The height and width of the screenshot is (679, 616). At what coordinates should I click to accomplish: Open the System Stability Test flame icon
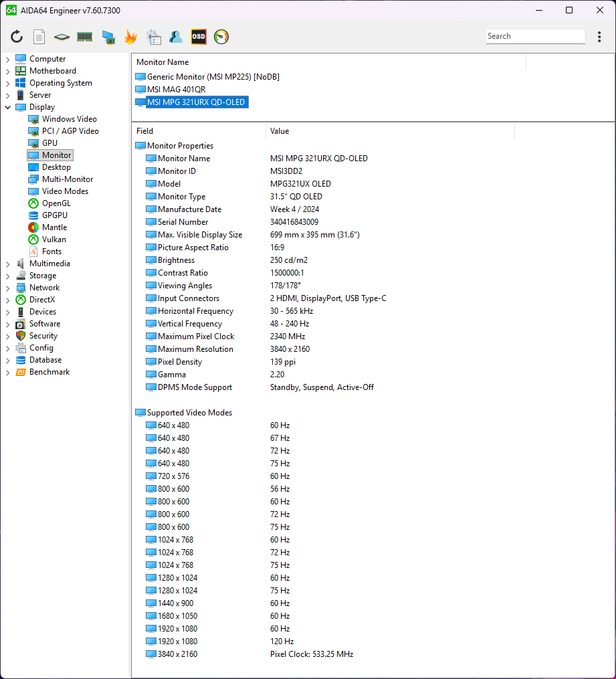tap(130, 37)
